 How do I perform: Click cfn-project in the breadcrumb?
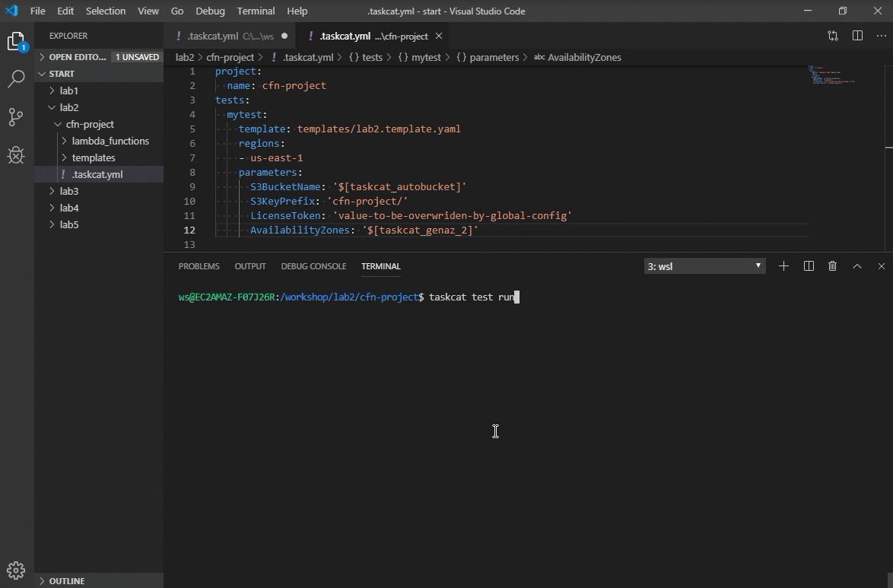coord(230,57)
